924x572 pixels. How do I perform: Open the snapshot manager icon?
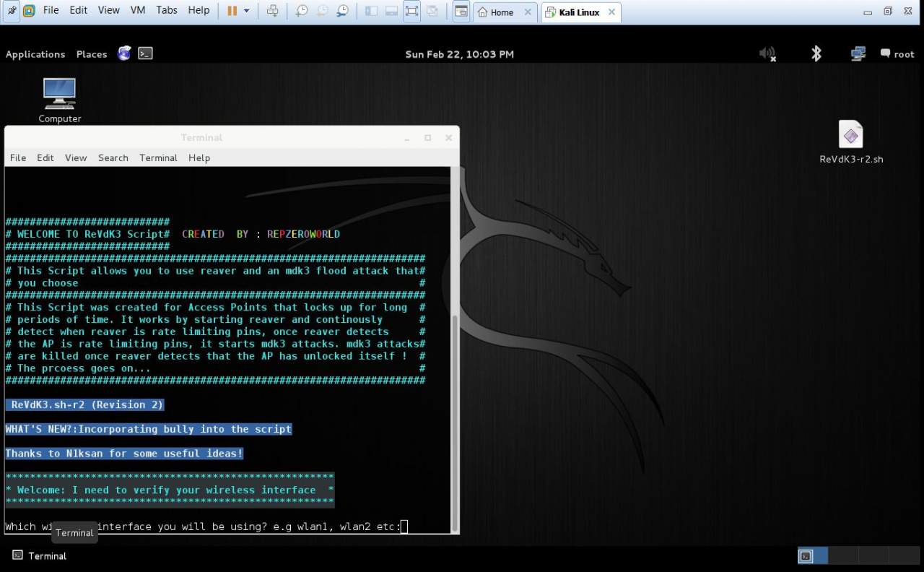pyautogui.click(x=343, y=11)
